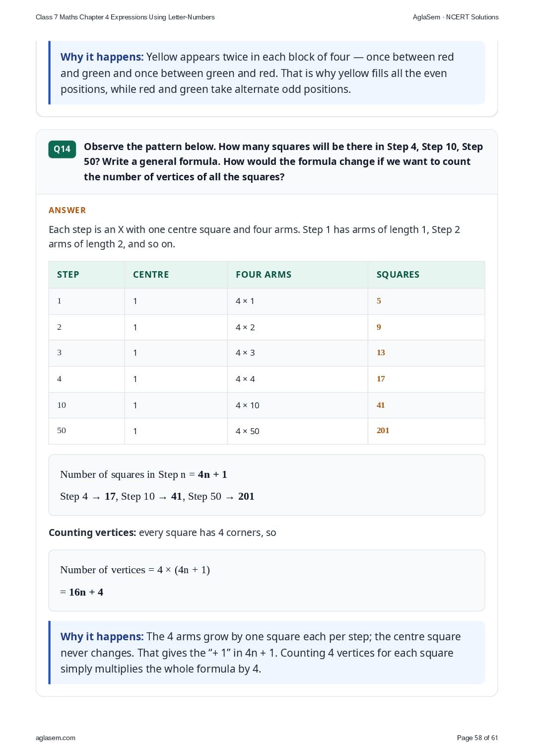Select the CENTRE column header

point(151,275)
